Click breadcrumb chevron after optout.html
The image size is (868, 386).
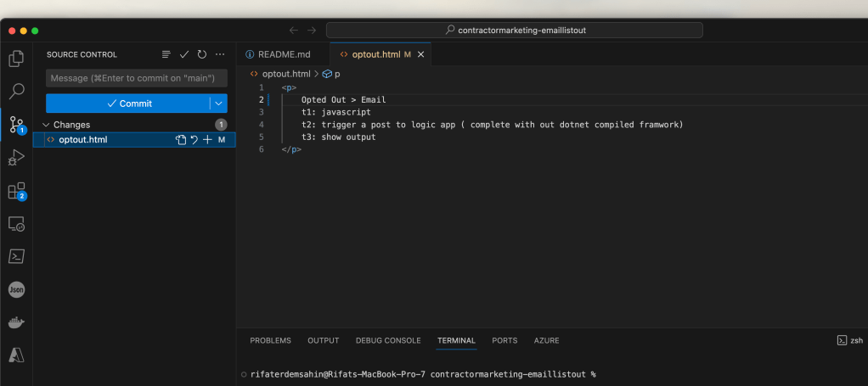pyautogui.click(x=317, y=74)
